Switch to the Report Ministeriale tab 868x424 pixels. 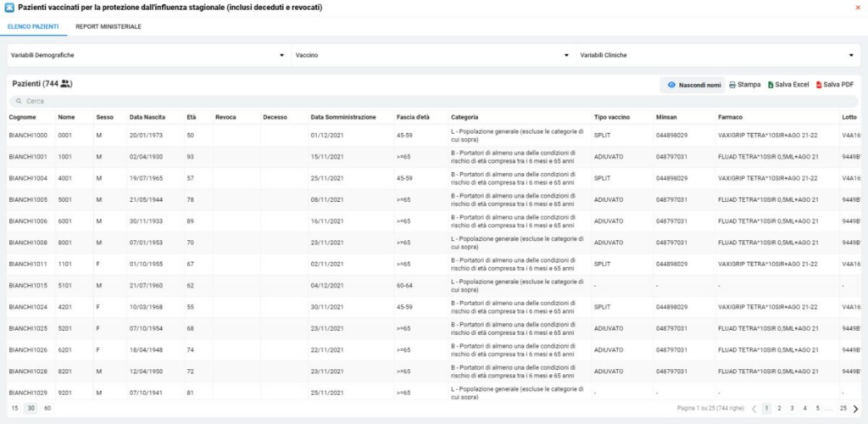pos(108,27)
